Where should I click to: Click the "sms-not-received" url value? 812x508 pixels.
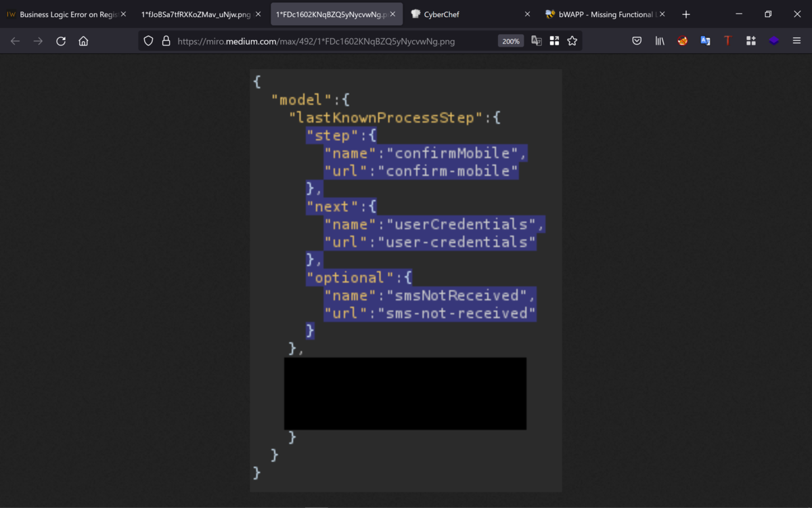[457, 313]
